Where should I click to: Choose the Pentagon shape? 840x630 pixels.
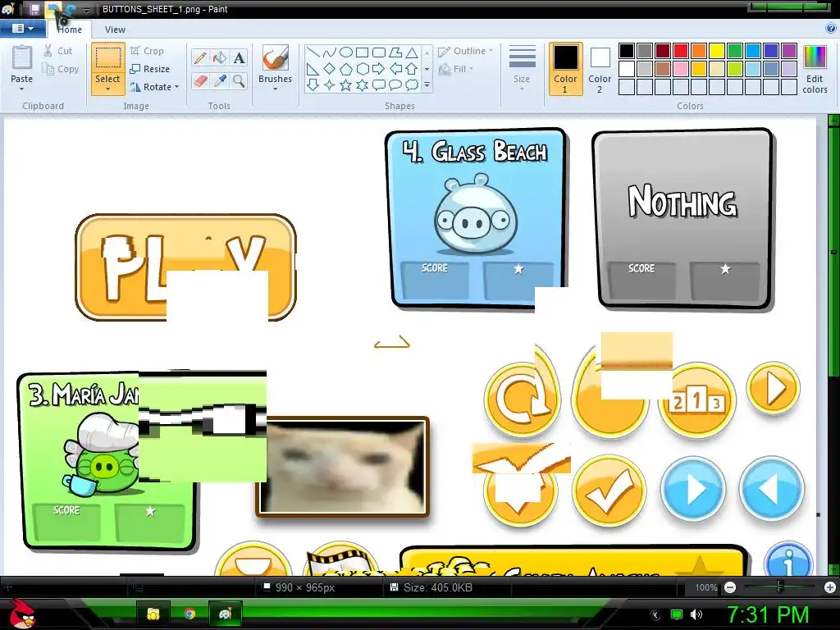point(346,69)
